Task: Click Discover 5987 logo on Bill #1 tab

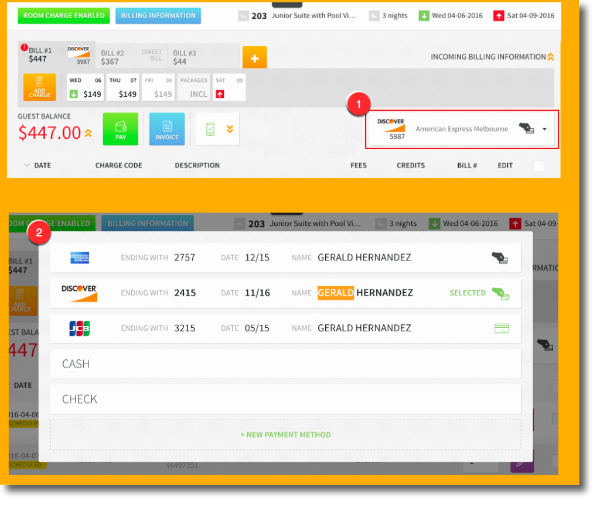Action: (79, 52)
